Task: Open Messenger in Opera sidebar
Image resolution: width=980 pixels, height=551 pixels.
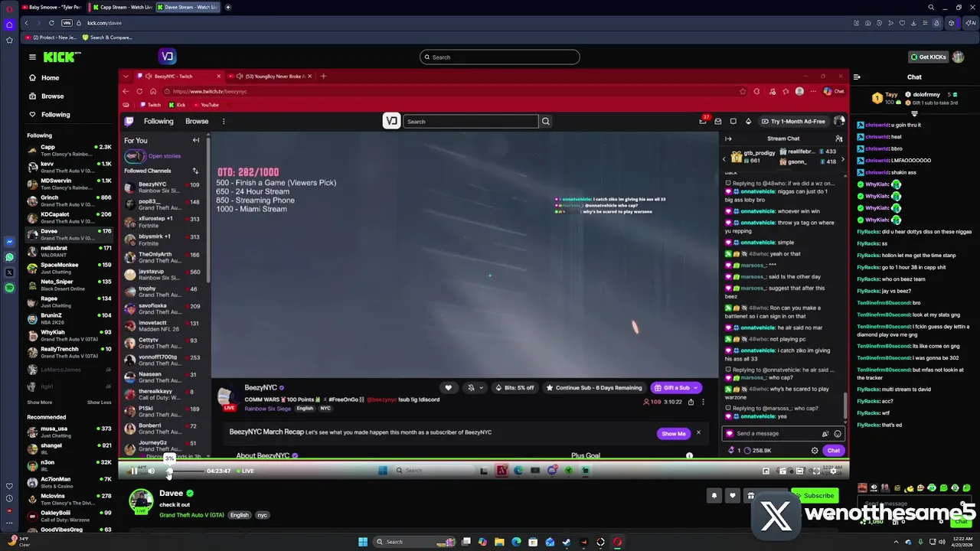Action: [9, 242]
